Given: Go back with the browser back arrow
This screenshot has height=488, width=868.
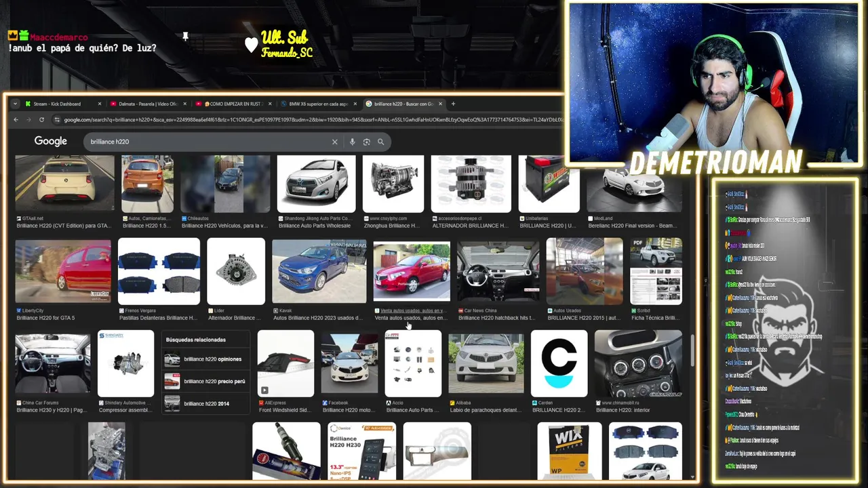Looking at the screenshot, I should click(x=16, y=120).
